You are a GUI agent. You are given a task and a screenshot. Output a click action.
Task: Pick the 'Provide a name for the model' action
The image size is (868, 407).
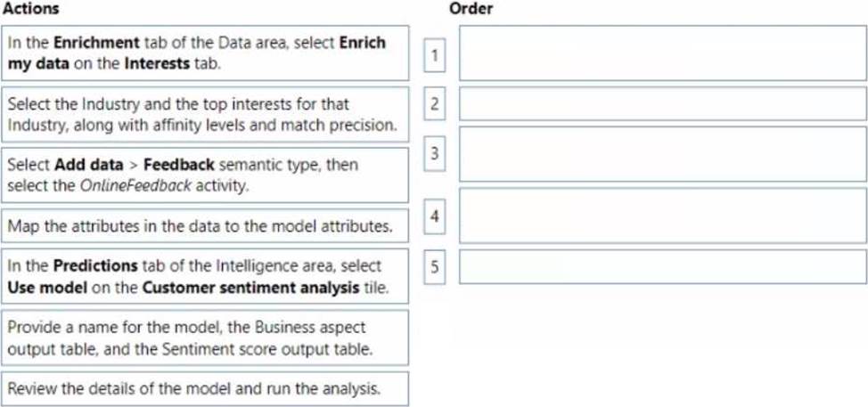[x=205, y=338]
